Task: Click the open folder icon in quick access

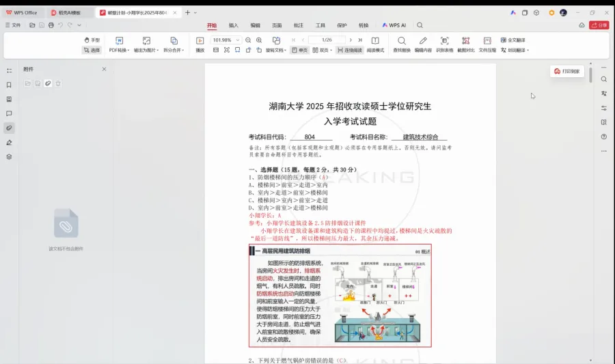Action: [x=32, y=25]
